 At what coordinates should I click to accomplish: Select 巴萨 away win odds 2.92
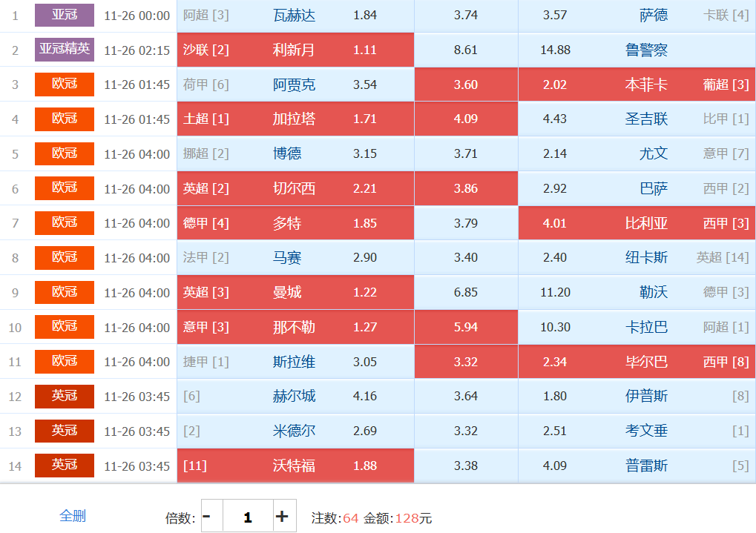(x=636, y=188)
